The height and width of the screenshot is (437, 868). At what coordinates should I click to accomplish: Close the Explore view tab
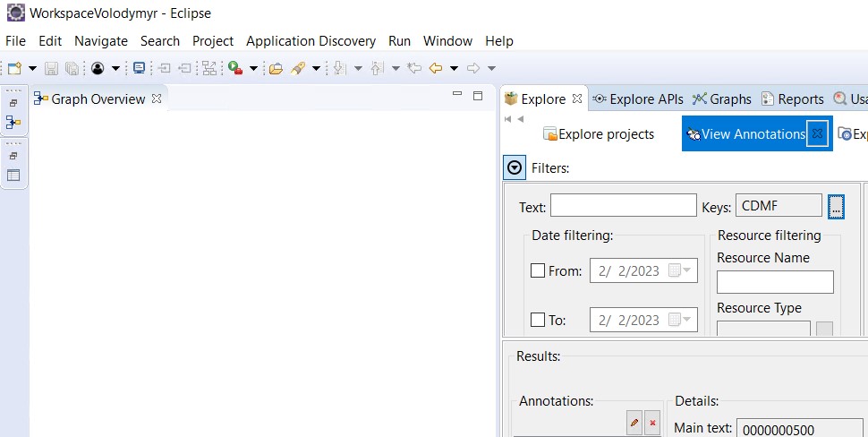pos(577,99)
